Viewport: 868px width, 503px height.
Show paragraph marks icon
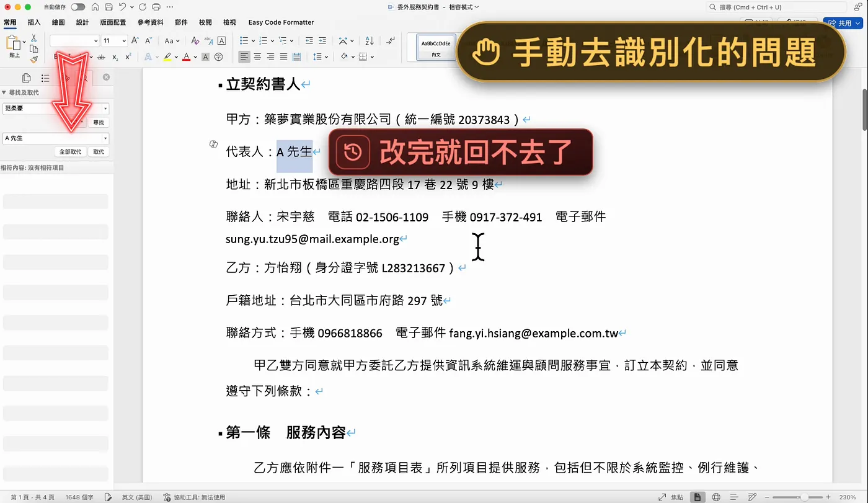(390, 40)
